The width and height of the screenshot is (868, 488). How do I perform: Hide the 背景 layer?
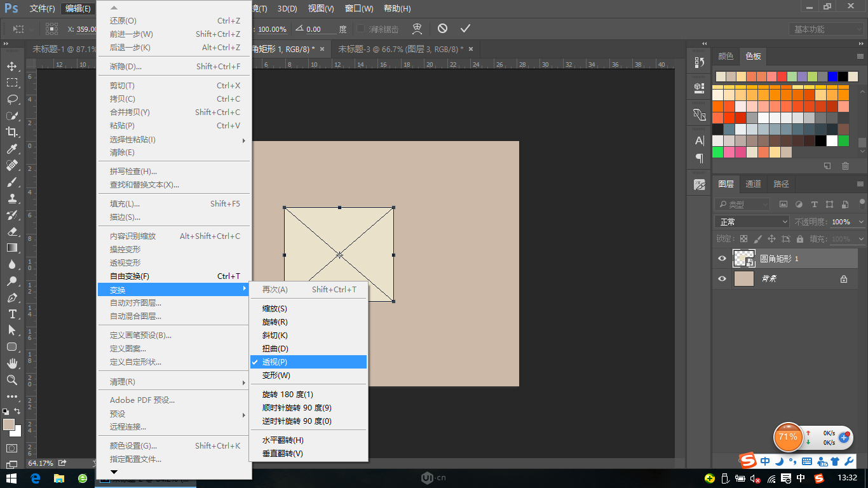(x=722, y=278)
